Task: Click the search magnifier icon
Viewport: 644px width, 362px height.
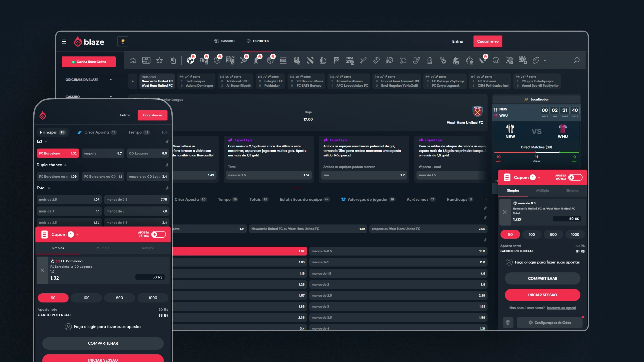Action: (576, 60)
